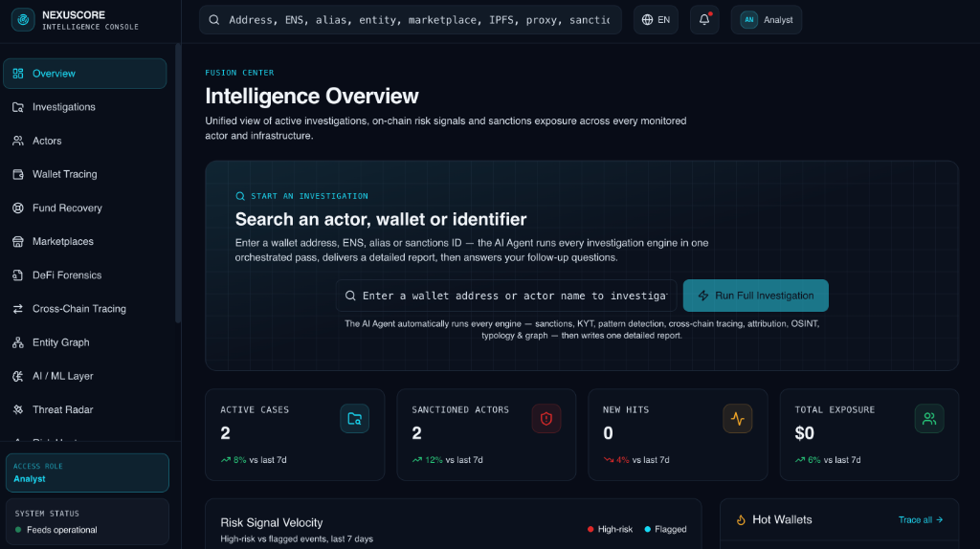Open the Overview menu item
The image size is (980, 549).
click(85, 74)
